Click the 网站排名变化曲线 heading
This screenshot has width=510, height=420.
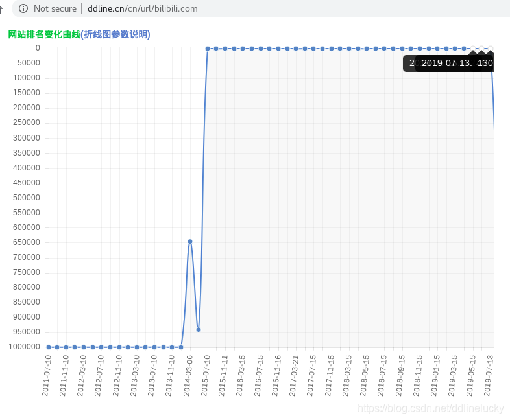[x=44, y=34]
